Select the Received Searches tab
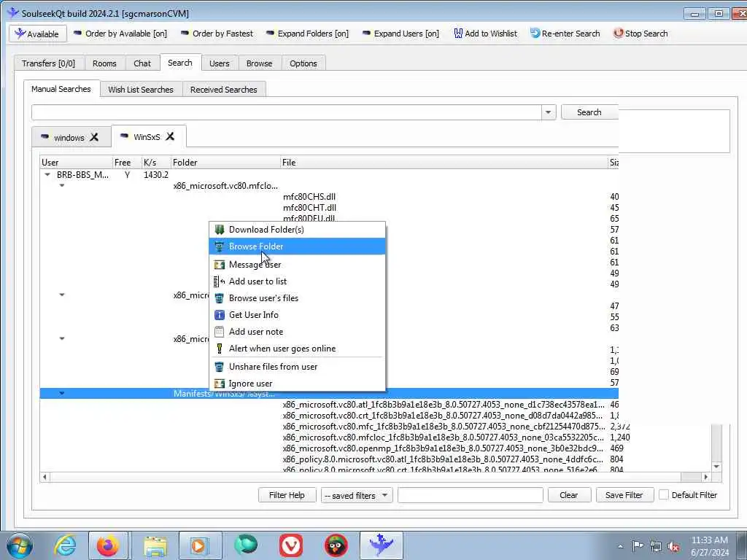This screenshot has height=560, width=747. click(223, 90)
